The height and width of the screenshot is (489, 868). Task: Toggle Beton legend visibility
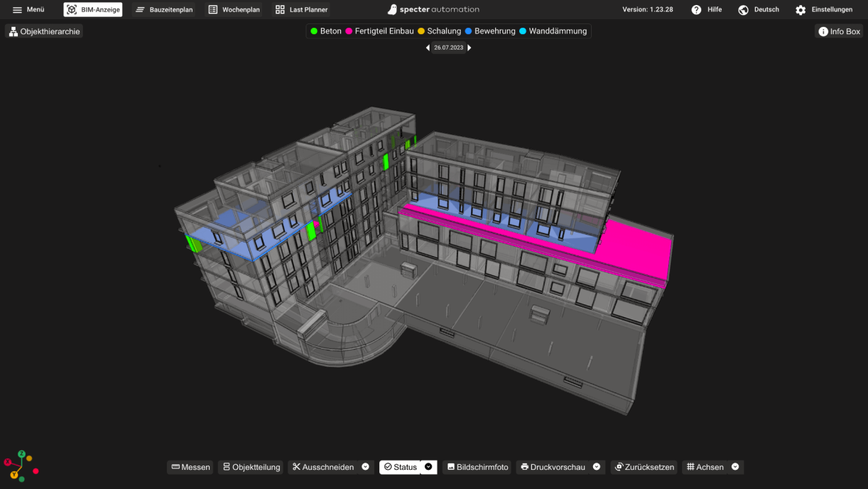click(326, 31)
